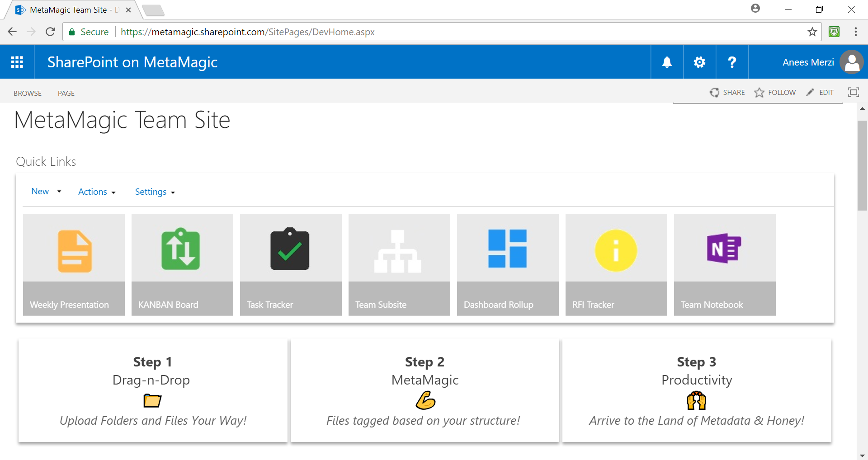Open the Weekly Presentation document icon
This screenshot has height=460, width=868.
[75, 251]
